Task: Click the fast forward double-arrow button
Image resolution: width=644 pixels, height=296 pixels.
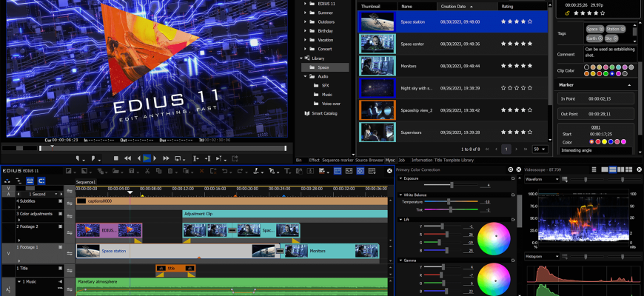Action: (x=166, y=158)
